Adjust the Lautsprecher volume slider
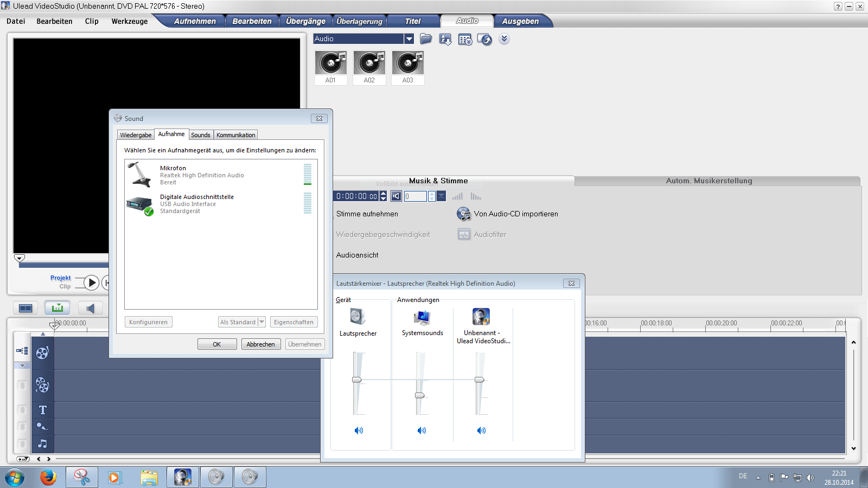Image resolution: width=868 pixels, height=488 pixels. [x=357, y=380]
